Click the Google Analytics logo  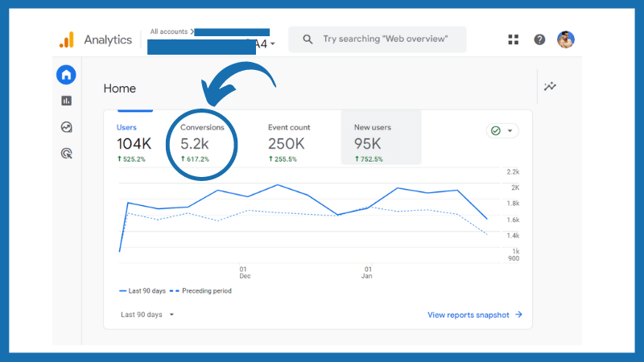point(66,40)
